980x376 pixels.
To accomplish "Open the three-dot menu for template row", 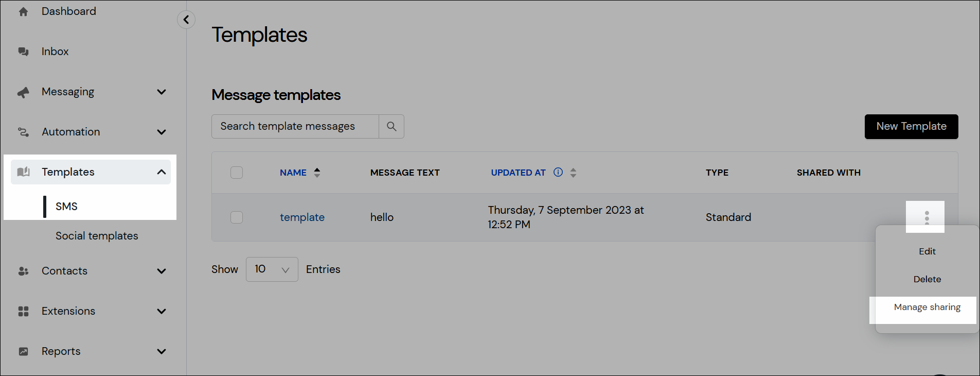I will pos(926,217).
